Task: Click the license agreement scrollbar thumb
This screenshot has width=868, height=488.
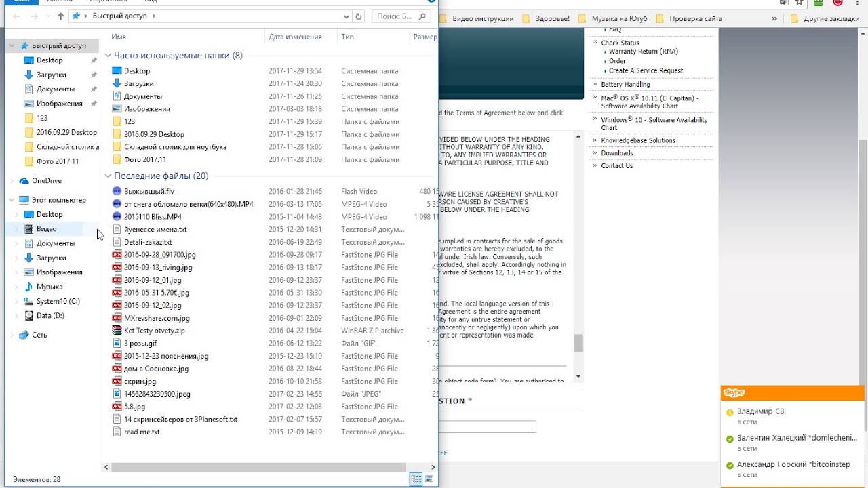Action: (x=578, y=344)
